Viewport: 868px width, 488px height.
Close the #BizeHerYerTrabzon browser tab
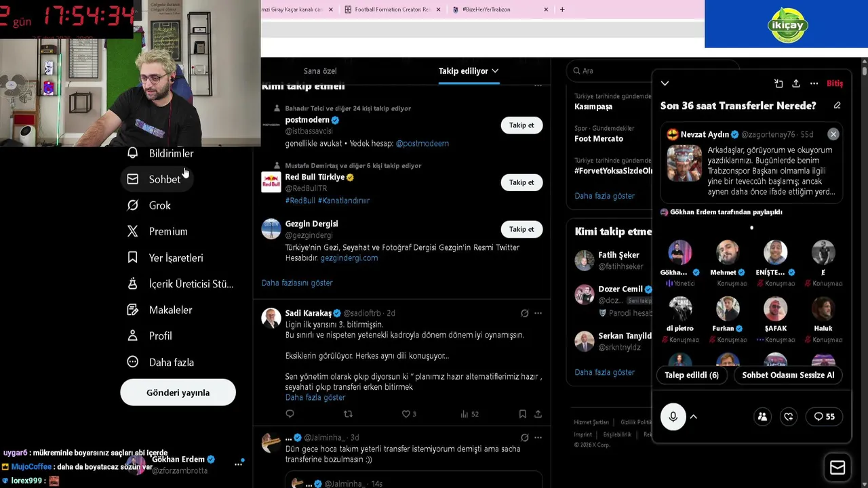pos(546,9)
